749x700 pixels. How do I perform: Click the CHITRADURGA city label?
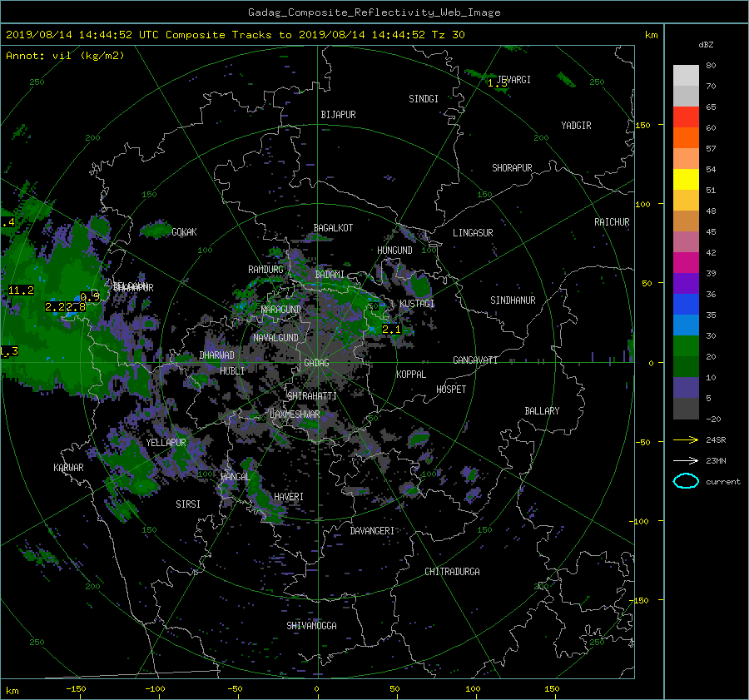pos(453,572)
